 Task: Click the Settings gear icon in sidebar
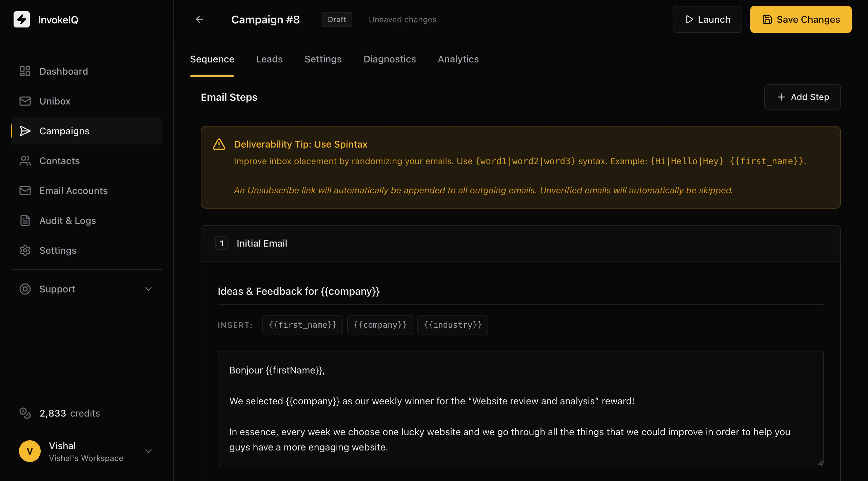(25, 250)
